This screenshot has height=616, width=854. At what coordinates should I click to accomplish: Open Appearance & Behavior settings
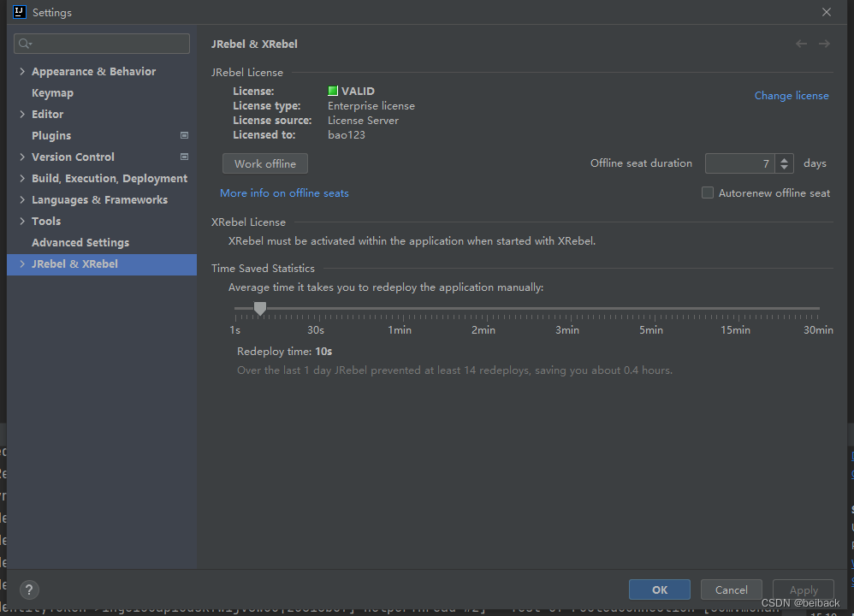pos(93,71)
